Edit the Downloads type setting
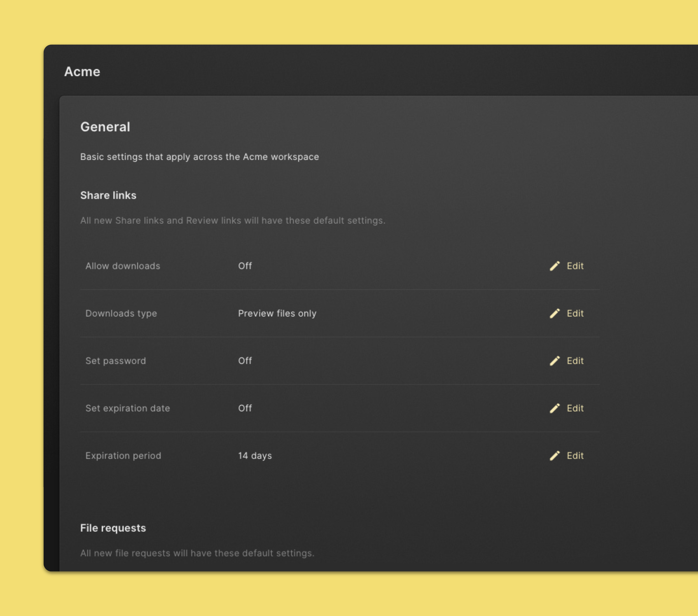Image resolution: width=698 pixels, height=616 pixels. point(567,313)
